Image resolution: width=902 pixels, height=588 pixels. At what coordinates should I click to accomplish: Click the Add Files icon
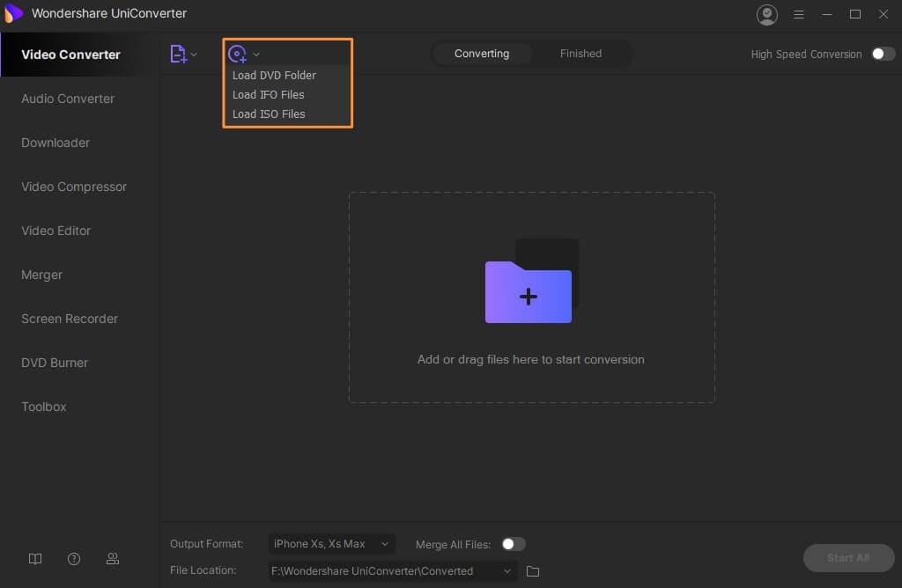coord(178,54)
